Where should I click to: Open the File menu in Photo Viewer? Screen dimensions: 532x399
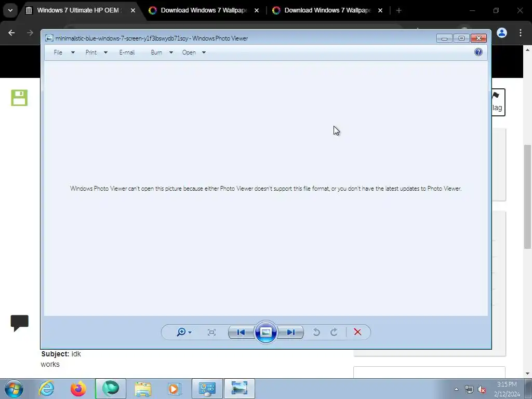click(58, 52)
